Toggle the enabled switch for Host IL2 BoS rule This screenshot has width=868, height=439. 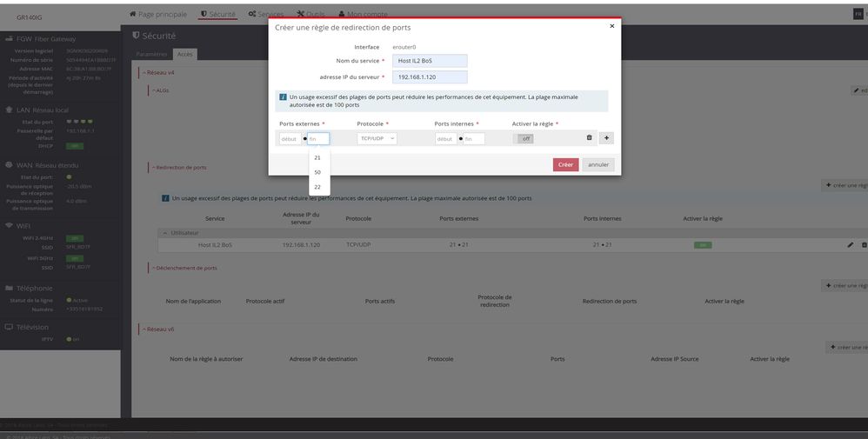tap(702, 245)
